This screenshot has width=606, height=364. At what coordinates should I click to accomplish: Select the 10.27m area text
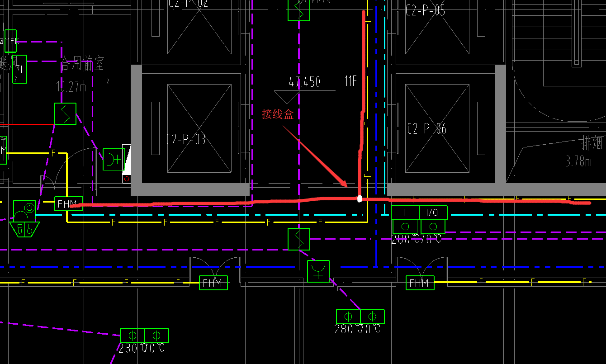coord(71,86)
